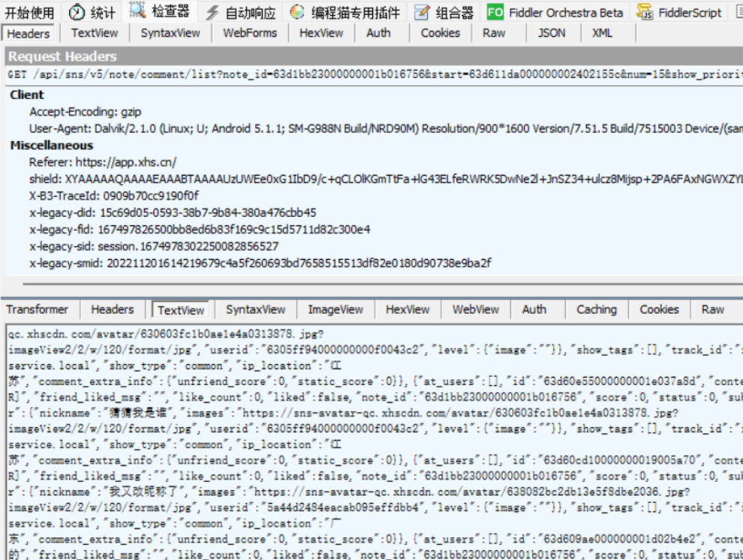This screenshot has height=560, width=743.
Task: Select the response ImageView tab
Action: 336,309
